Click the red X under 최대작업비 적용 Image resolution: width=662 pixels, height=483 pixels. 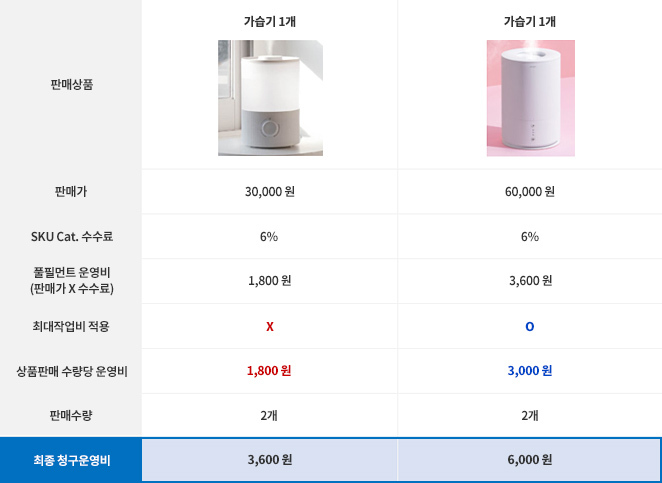click(x=270, y=326)
